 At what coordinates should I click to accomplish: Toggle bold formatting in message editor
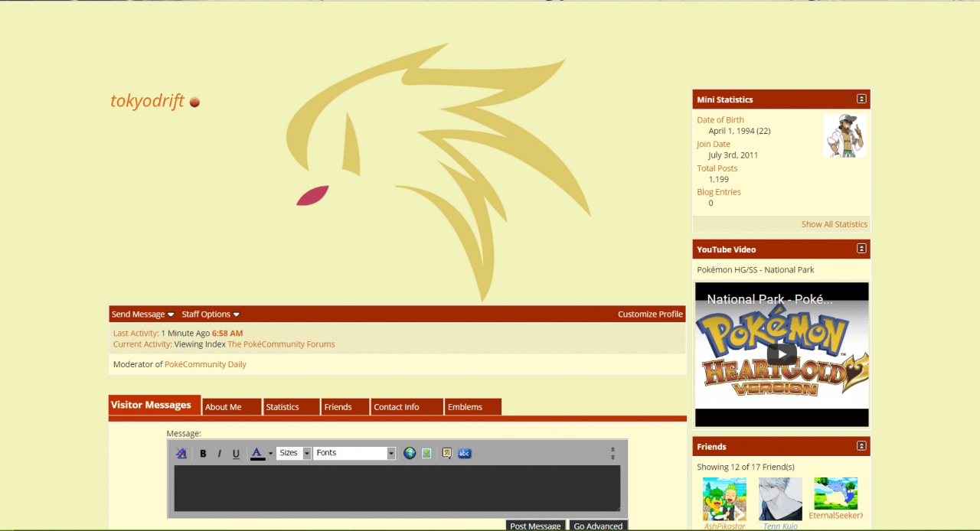point(203,453)
